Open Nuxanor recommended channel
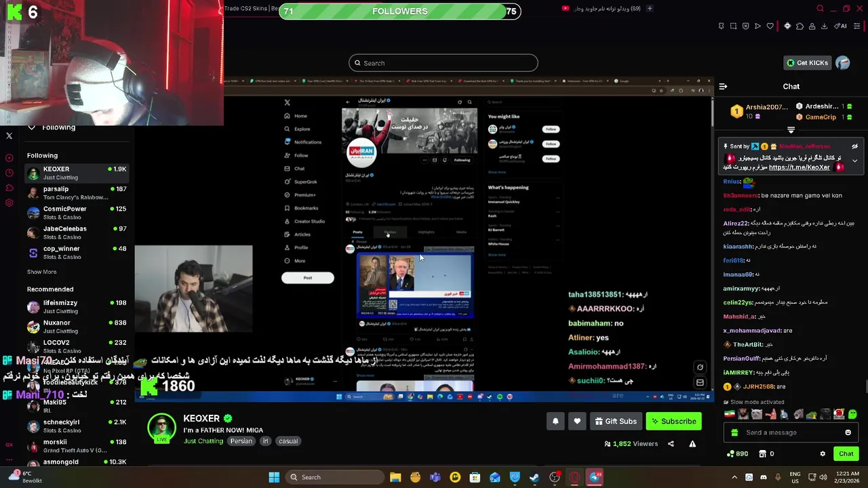The image size is (868, 488). click(77, 327)
